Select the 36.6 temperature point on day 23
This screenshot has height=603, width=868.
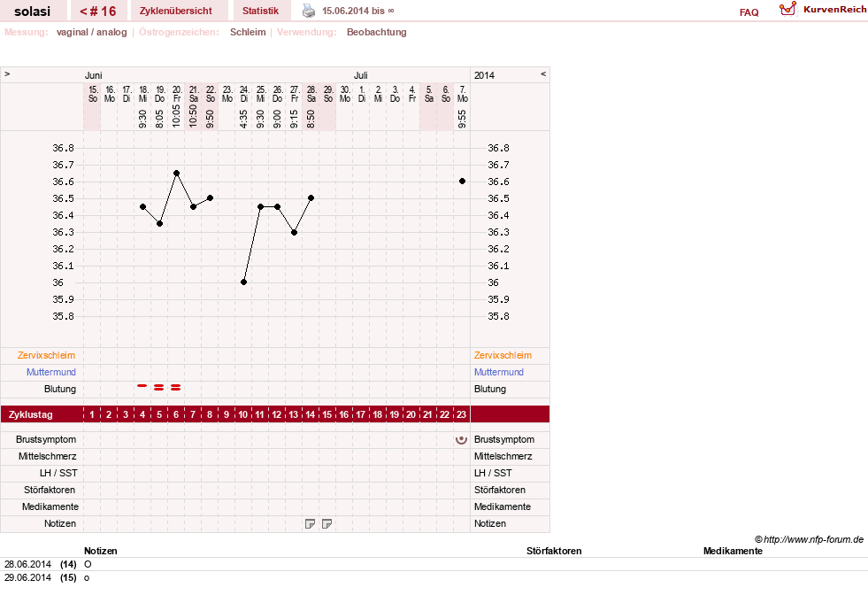(462, 182)
